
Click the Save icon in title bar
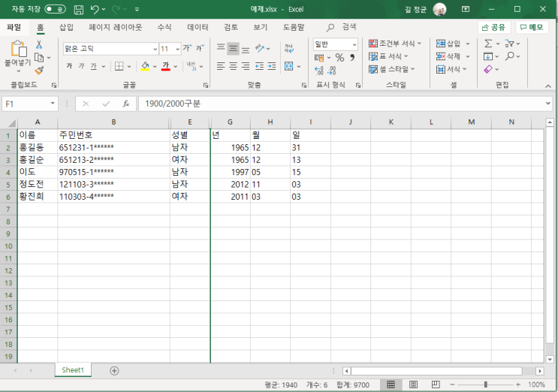(79, 10)
